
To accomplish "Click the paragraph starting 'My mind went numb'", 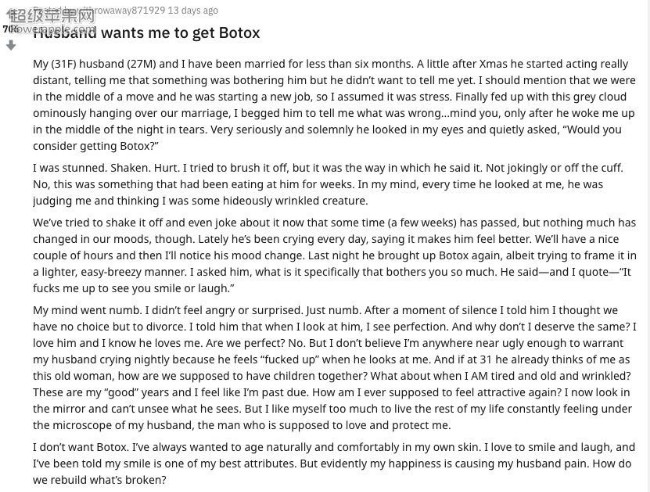I will click(334, 368).
